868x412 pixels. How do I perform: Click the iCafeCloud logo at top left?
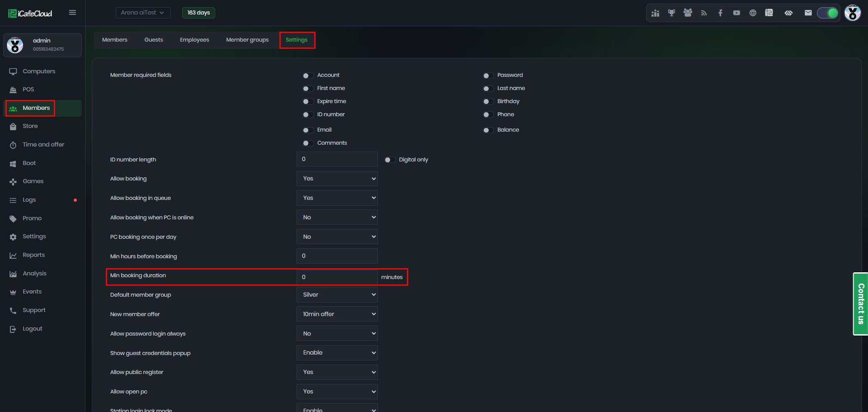point(30,14)
